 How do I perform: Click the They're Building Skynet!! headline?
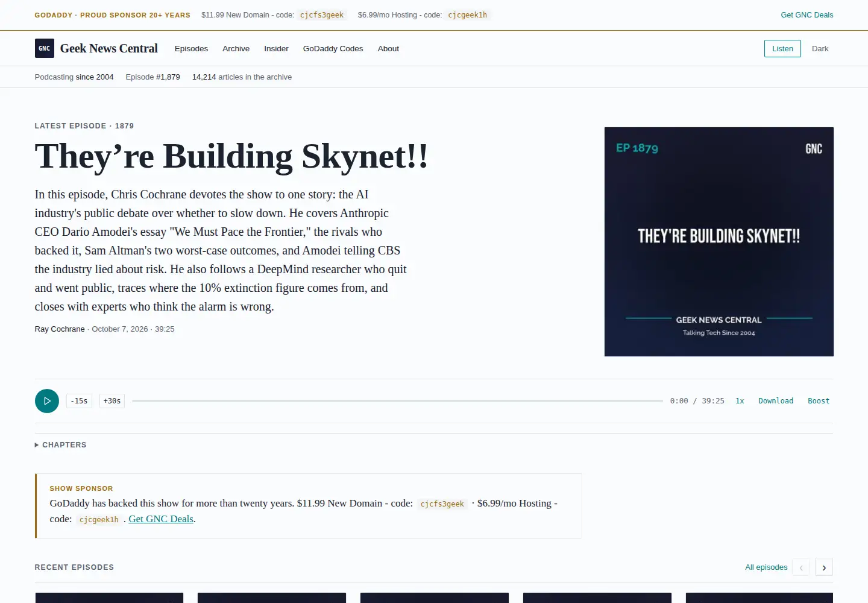pos(231,156)
